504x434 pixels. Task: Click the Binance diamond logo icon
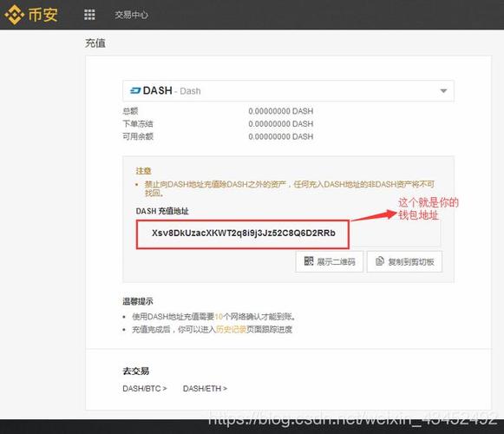pyautogui.click(x=15, y=15)
